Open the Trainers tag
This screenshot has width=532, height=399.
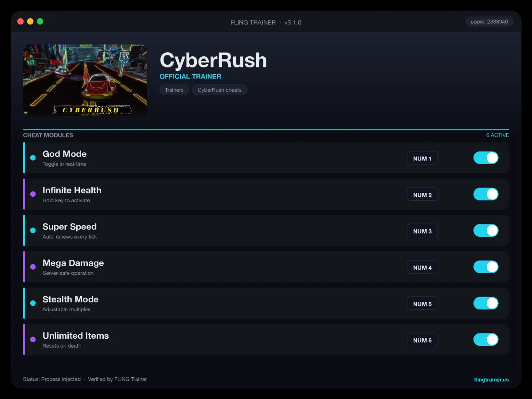point(174,90)
